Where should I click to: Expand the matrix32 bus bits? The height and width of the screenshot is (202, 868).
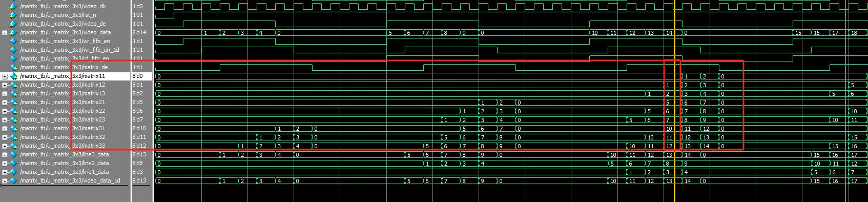click(5, 137)
